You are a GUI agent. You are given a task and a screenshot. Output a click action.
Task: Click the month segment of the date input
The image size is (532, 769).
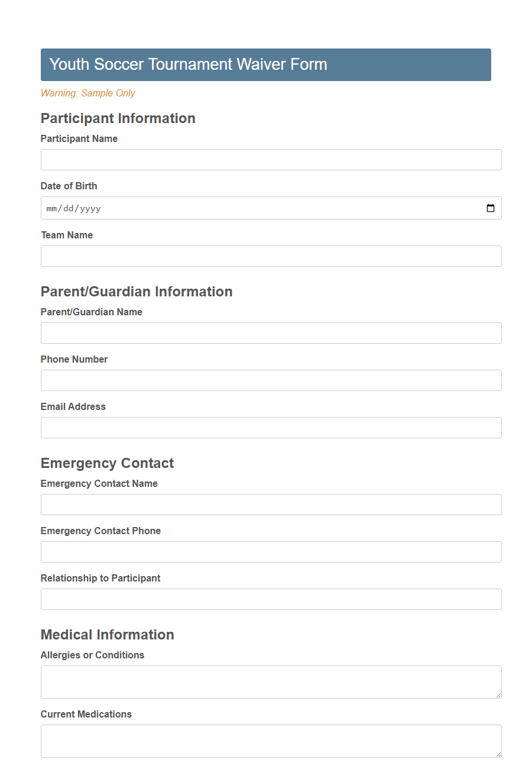53,208
